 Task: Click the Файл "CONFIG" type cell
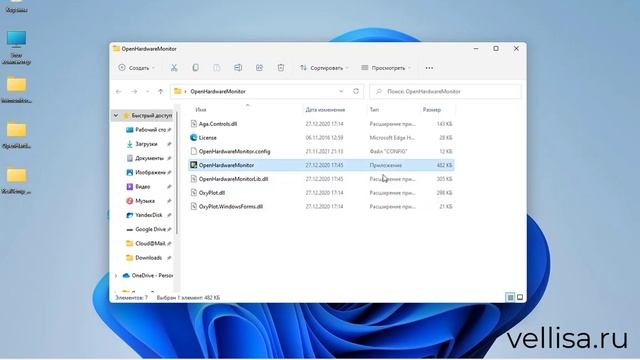(388, 151)
